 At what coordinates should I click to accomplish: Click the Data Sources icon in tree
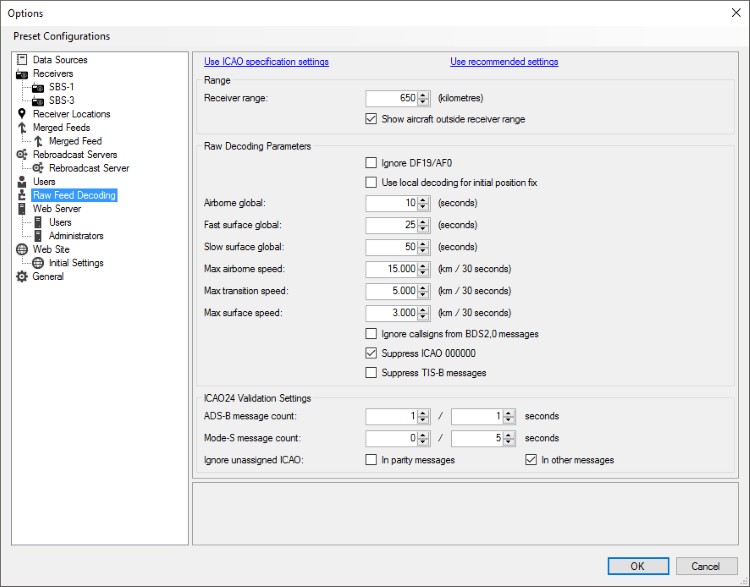(x=22, y=60)
